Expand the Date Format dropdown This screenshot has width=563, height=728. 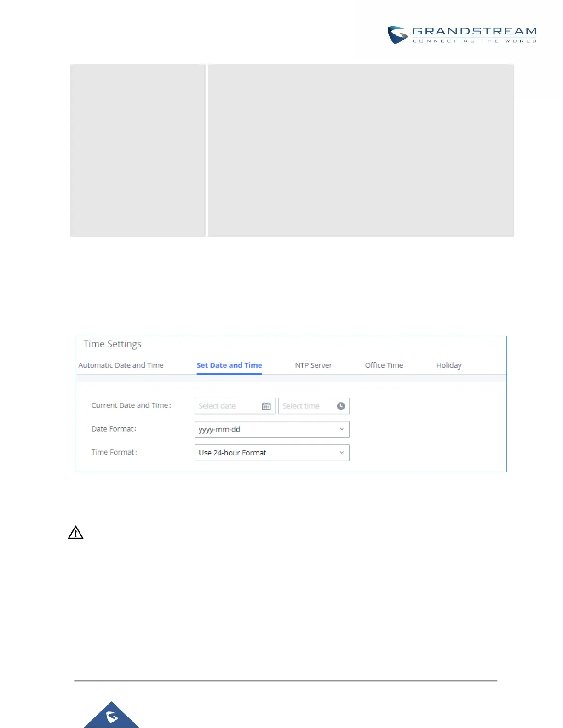click(272, 429)
